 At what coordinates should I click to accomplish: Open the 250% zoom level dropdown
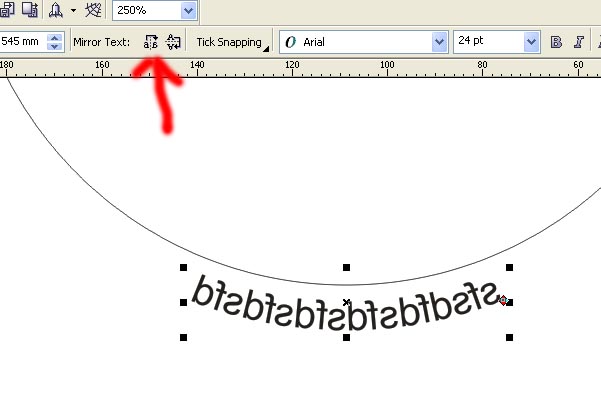pos(189,10)
